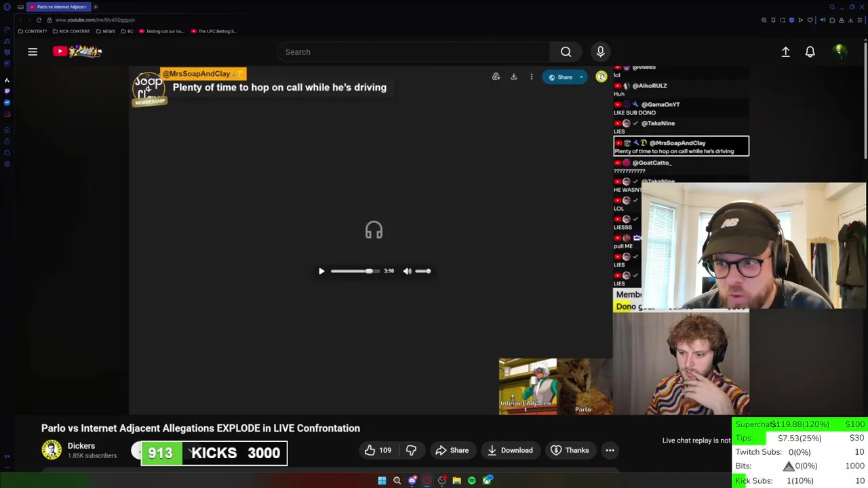
Task: Open the File Explorer taskbar icon
Action: pos(456,481)
